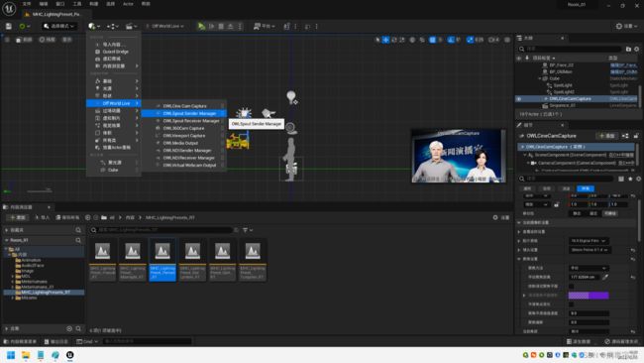Viewport: 644px width, 363px height.
Task: Open the Windows Start menu
Action: point(11,355)
